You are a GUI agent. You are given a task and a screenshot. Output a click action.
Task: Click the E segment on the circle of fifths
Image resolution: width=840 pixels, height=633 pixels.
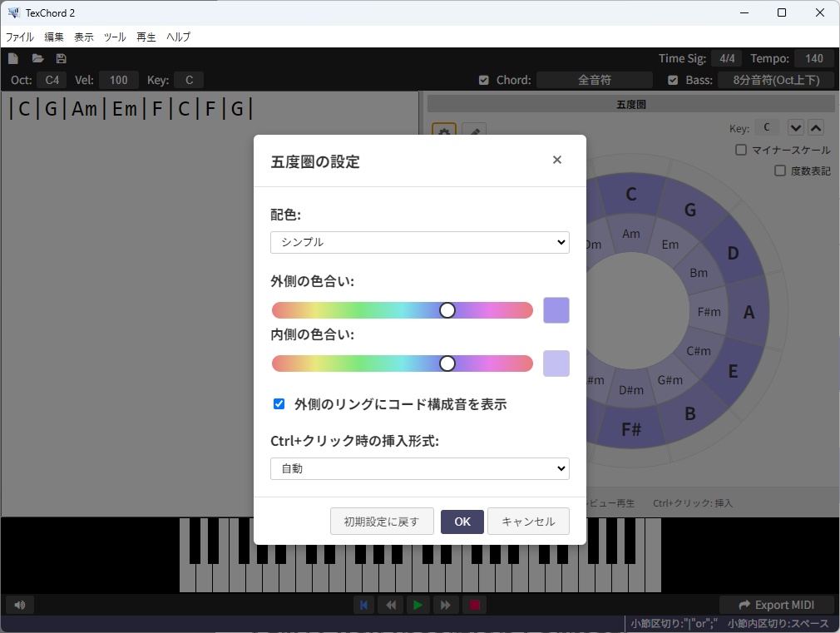[x=733, y=371]
